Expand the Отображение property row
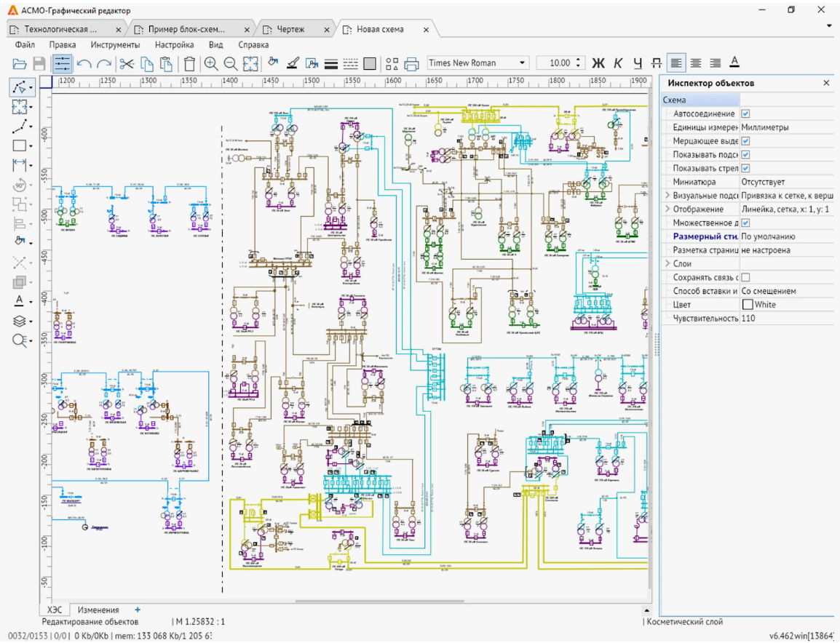This screenshot has height=643, width=840. [x=667, y=209]
